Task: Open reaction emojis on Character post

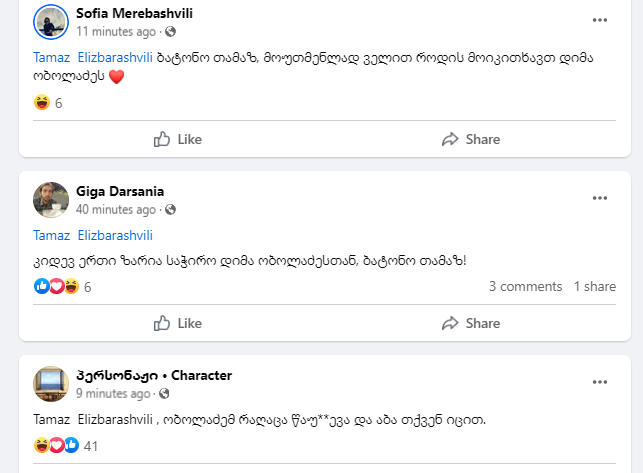Action: pos(56,445)
